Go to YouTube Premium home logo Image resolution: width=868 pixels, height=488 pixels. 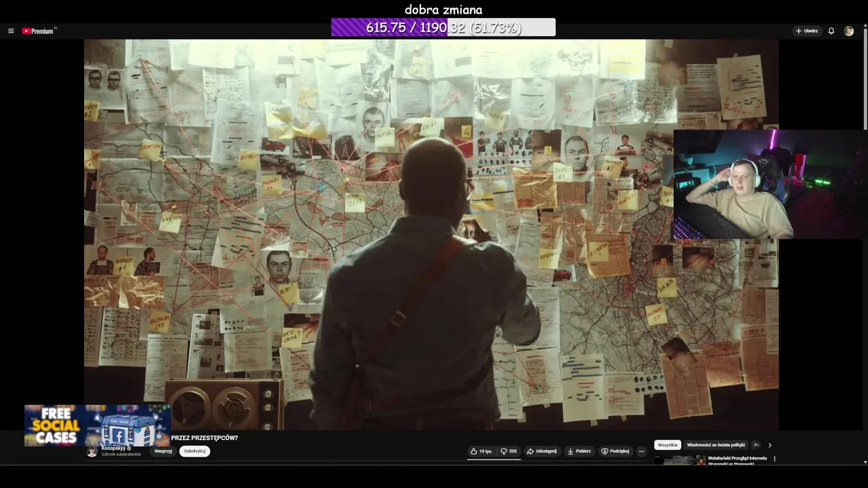(39, 31)
